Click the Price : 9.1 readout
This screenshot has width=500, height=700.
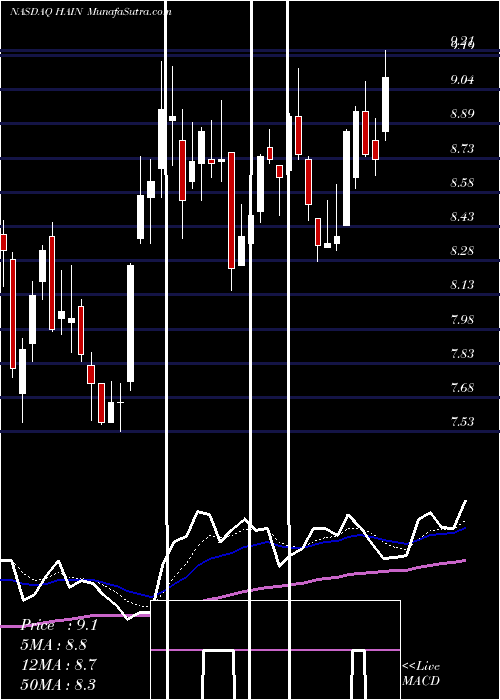pyautogui.click(x=59, y=625)
